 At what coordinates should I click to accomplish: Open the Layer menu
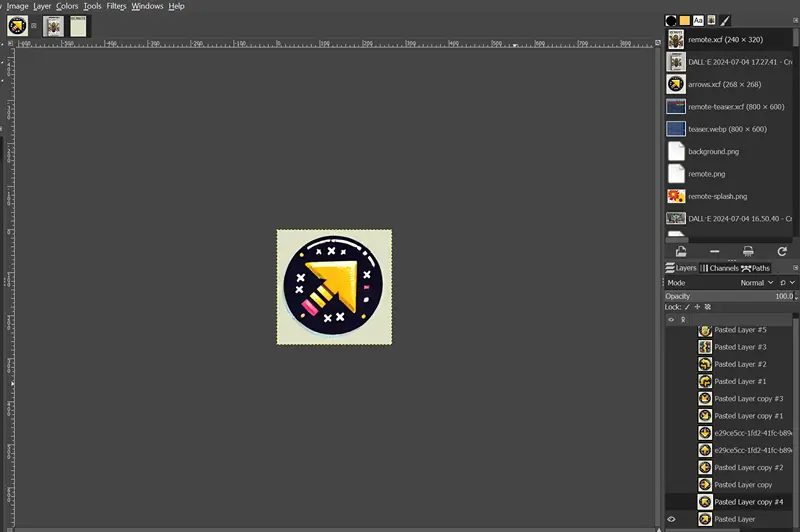coord(42,6)
